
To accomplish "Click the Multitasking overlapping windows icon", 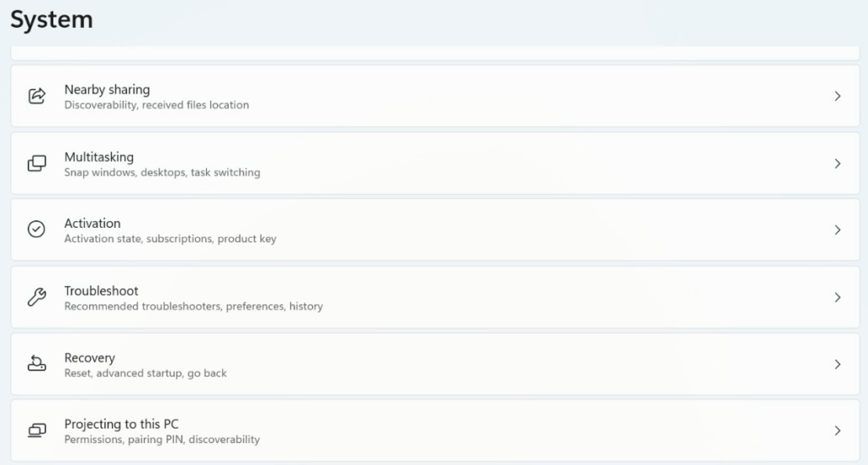I will [x=36, y=163].
